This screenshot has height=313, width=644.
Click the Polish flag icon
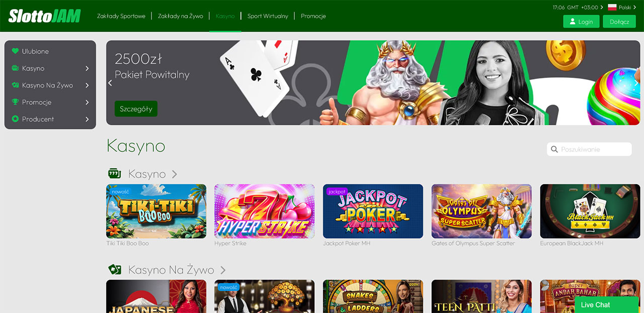[x=612, y=8]
